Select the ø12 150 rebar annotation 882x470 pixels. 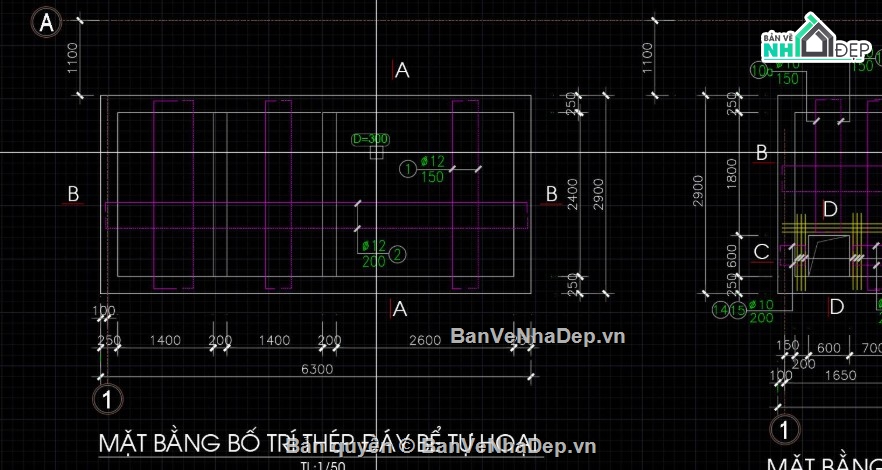[x=433, y=169]
